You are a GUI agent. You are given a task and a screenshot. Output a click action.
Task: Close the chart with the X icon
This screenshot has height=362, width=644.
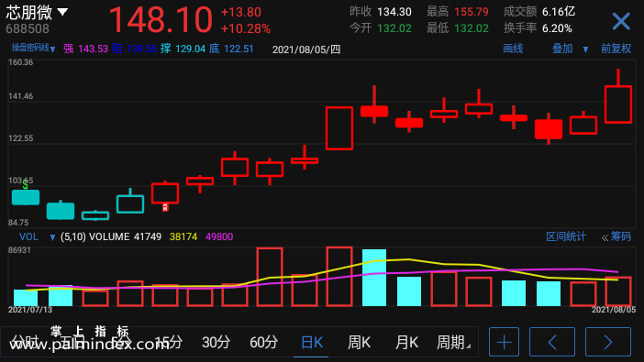pos(621,21)
